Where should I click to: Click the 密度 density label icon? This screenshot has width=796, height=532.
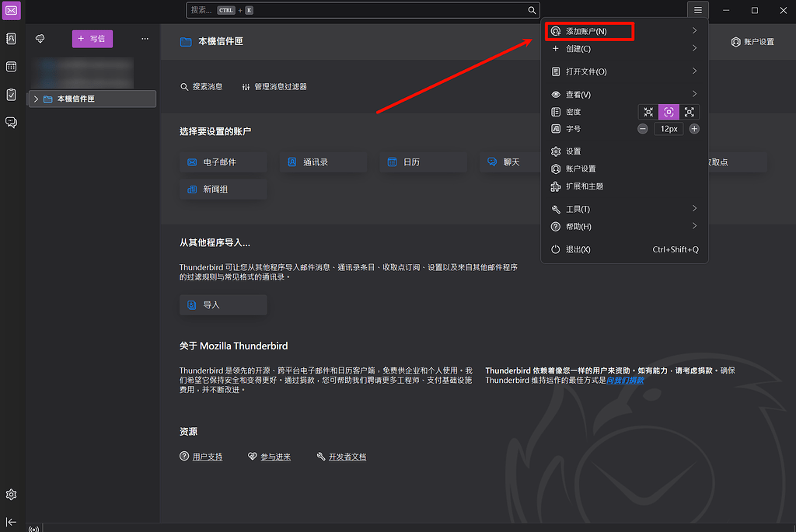[556, 112]
